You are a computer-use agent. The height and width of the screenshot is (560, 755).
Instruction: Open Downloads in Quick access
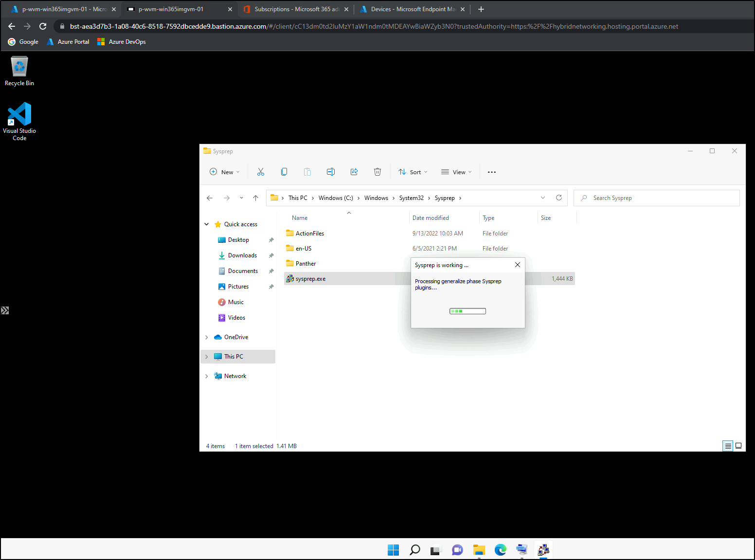(x=242, y=255)
